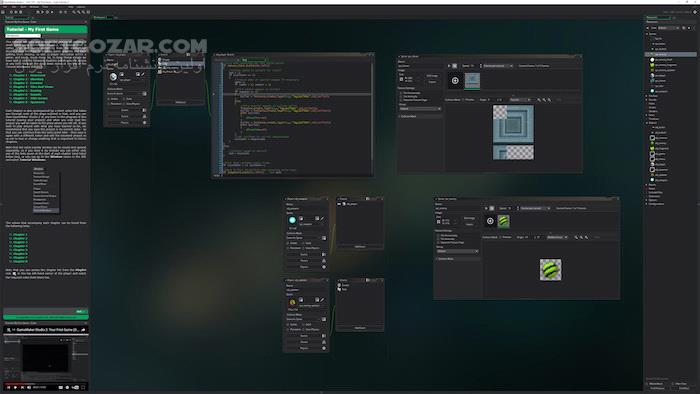The image size is (700, 394).
Task: Open the File menu
Action: click(4, 7)
